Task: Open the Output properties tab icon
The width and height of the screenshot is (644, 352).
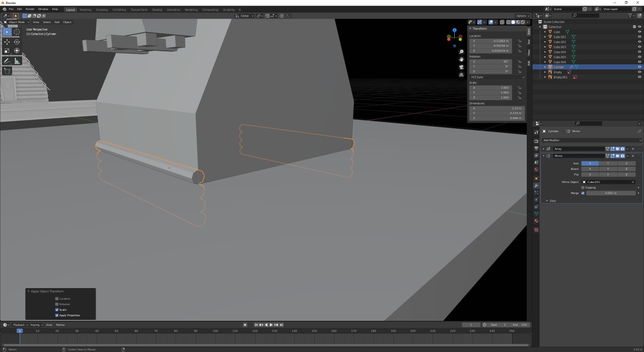Action: pos(536,148)
